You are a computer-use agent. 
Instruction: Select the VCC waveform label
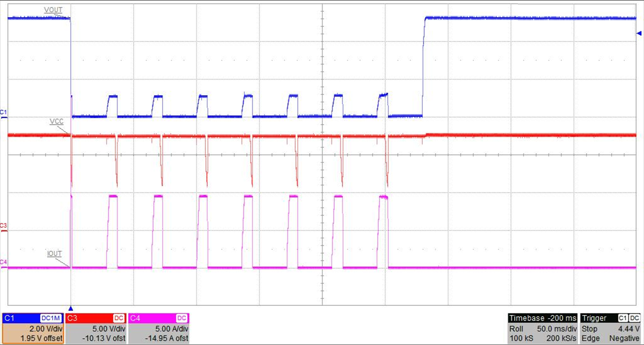[56, 121]
